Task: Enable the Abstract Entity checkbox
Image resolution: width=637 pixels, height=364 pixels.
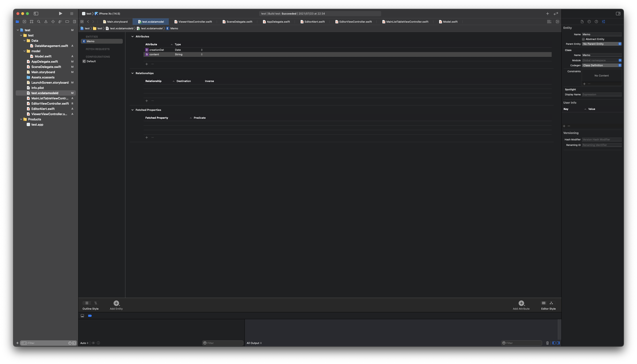Action: (x=583, y=39)
